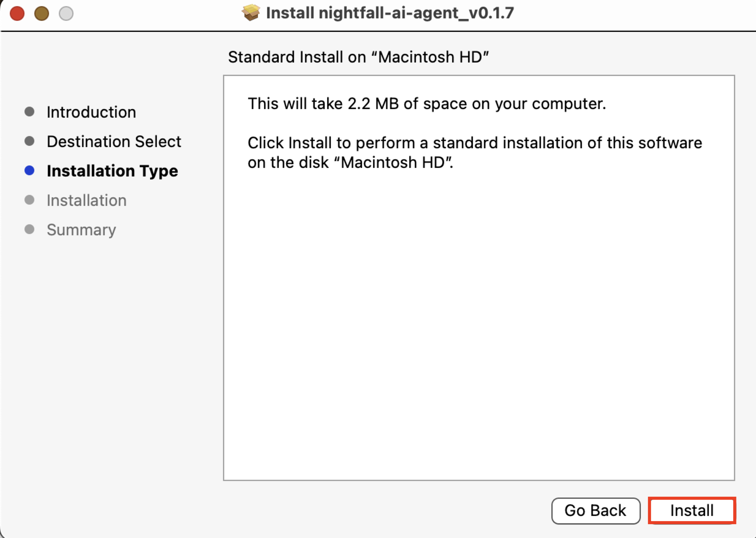Image resolution: width=756 pixels, height=538 pixels.
Task: Click the light bullet beside Summary
Action: click(x=29, y=229)
